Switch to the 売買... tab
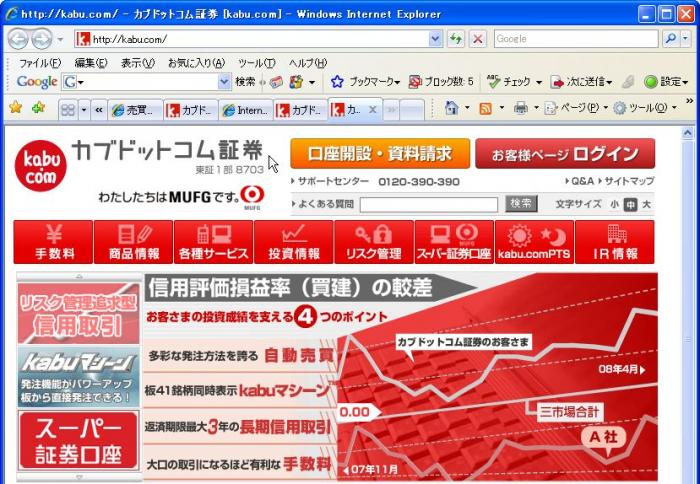The image size is (700, 484). (135, 110)
